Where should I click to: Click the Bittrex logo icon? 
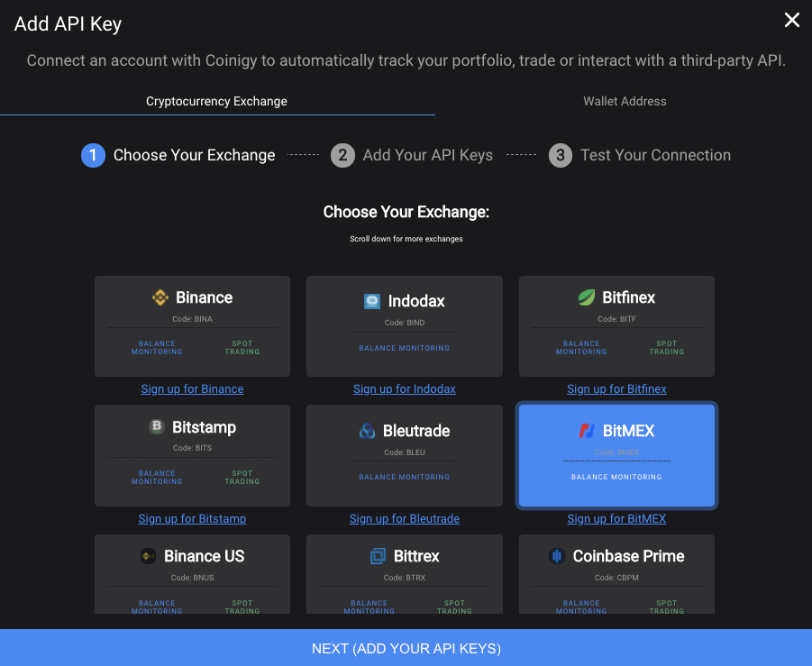pos(378,556)
